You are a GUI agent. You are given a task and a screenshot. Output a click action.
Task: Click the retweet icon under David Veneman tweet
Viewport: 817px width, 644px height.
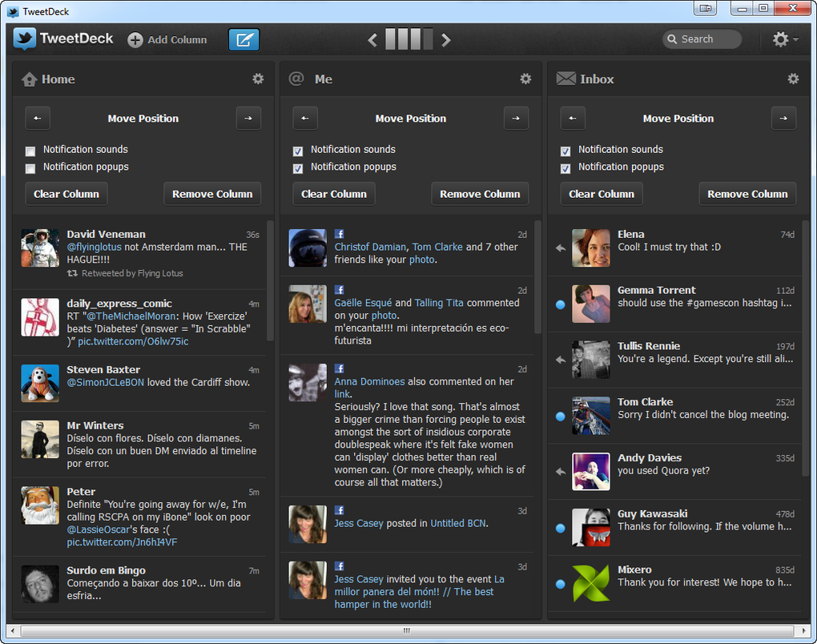72,273
